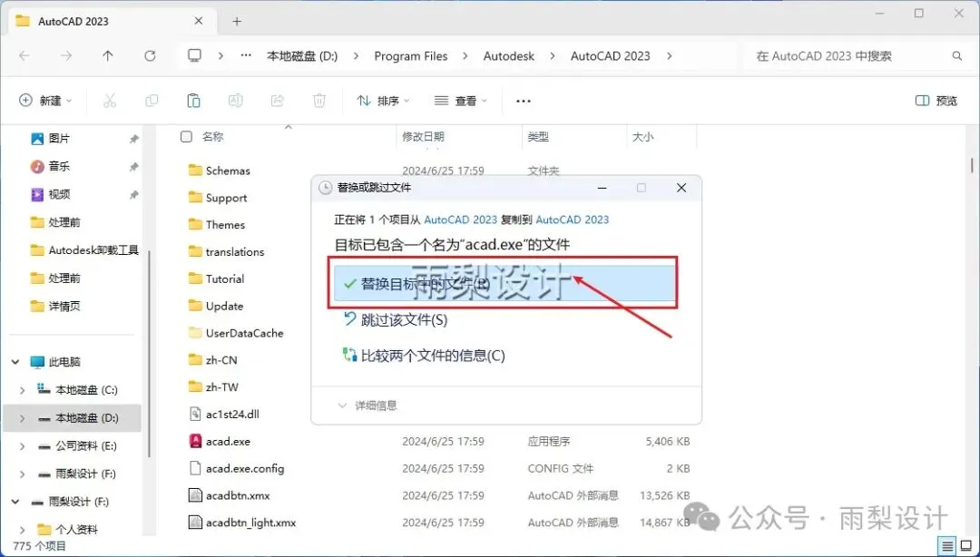Image resolution: width=980 pixels, height=557 pixels.
Task: Click the Rename icon in toolbar
Action: 236,101
